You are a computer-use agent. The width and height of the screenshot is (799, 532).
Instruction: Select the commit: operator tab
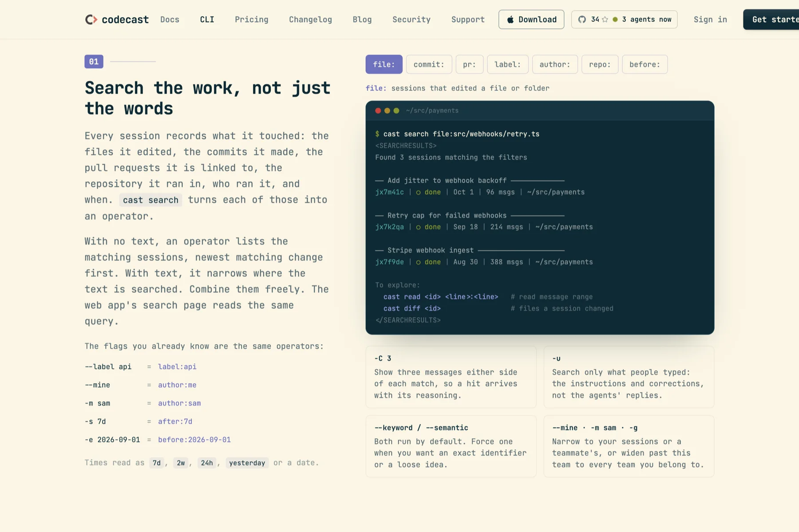point(429,64)
